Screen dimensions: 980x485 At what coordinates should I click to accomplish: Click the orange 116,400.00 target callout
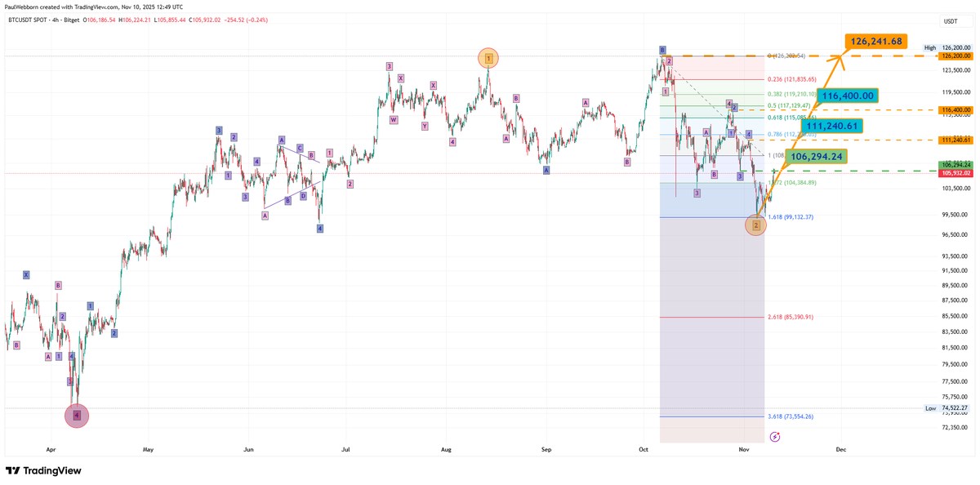[x=847, y=96]
